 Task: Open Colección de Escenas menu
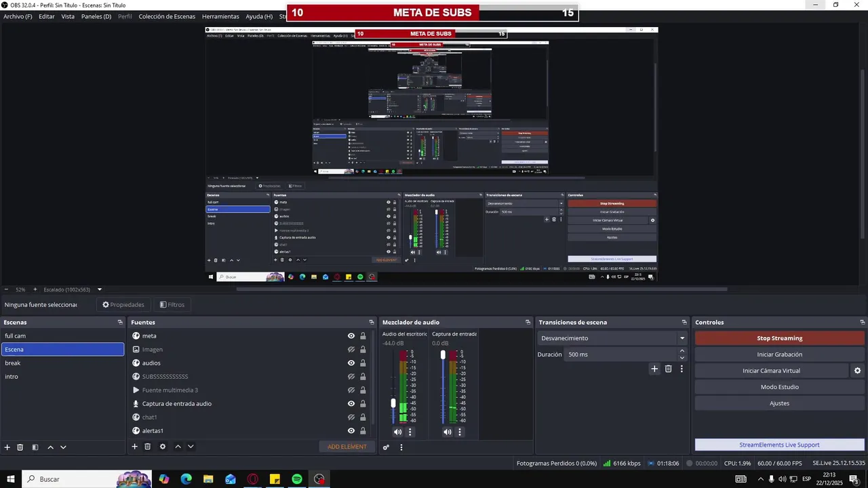167,16
